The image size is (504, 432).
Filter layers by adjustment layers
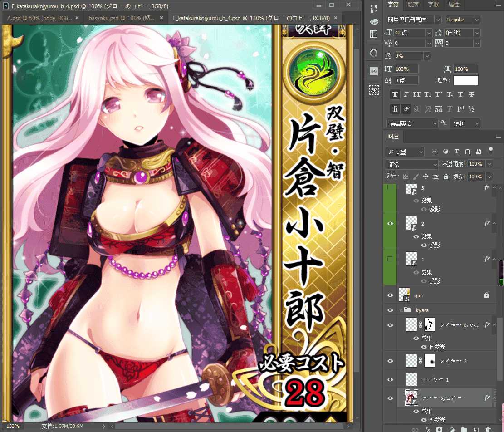click(x=445, y=152)
